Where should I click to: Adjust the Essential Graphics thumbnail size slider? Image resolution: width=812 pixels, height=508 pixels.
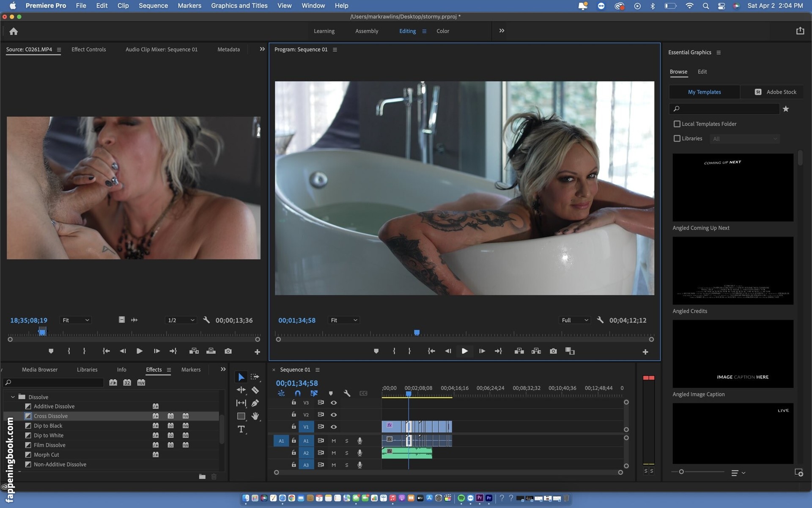pos(681,472)
